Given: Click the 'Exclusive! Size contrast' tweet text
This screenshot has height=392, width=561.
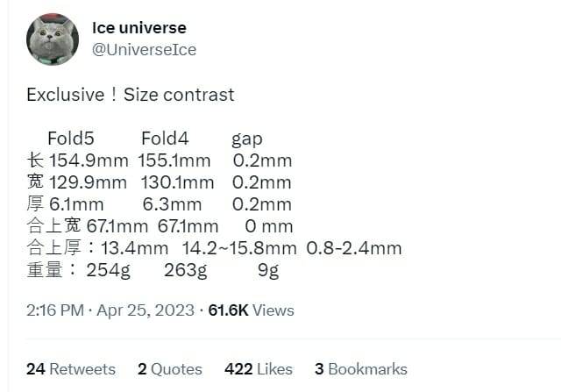Looking at the screenshot, I should point(131,95).
